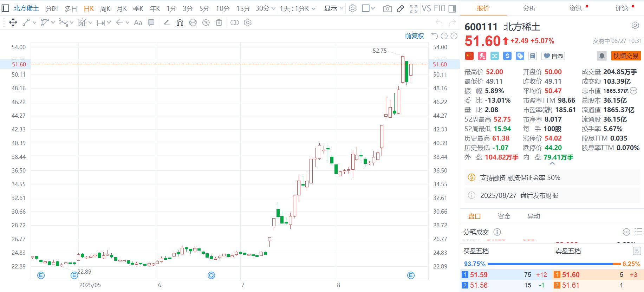The width and height of the screenshot is (644, 292).
Task: Click the 前复权 adjustment link
Action: click(414, 36)
